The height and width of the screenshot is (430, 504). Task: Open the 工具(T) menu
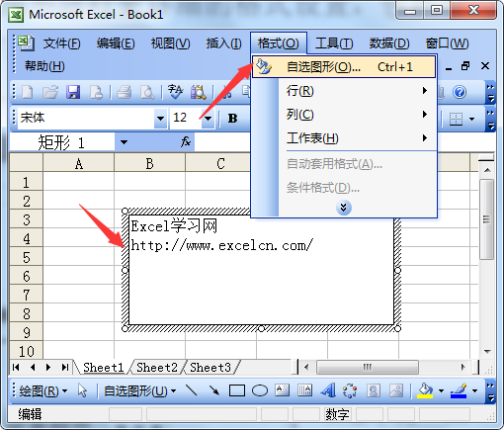(x=334, y=43)
